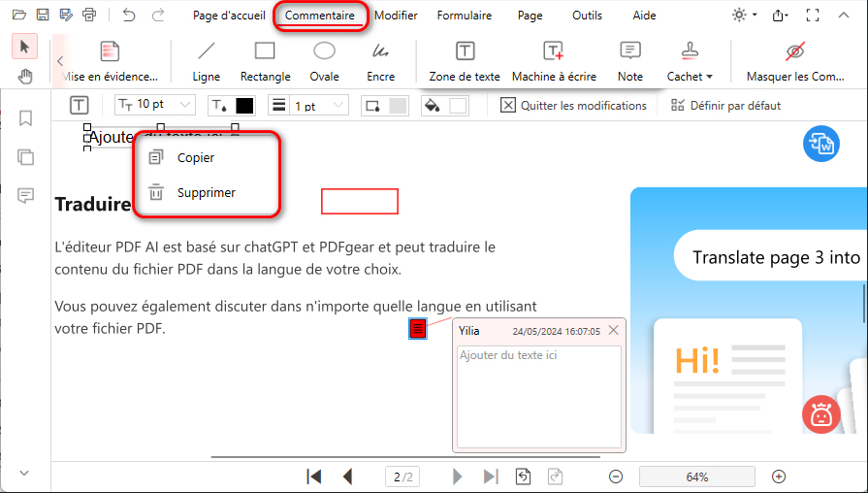Image resolution: width=868 pixels, height=493 pixels.
Task: Select the Hand pan tool
Action: (x=25, y=76)
